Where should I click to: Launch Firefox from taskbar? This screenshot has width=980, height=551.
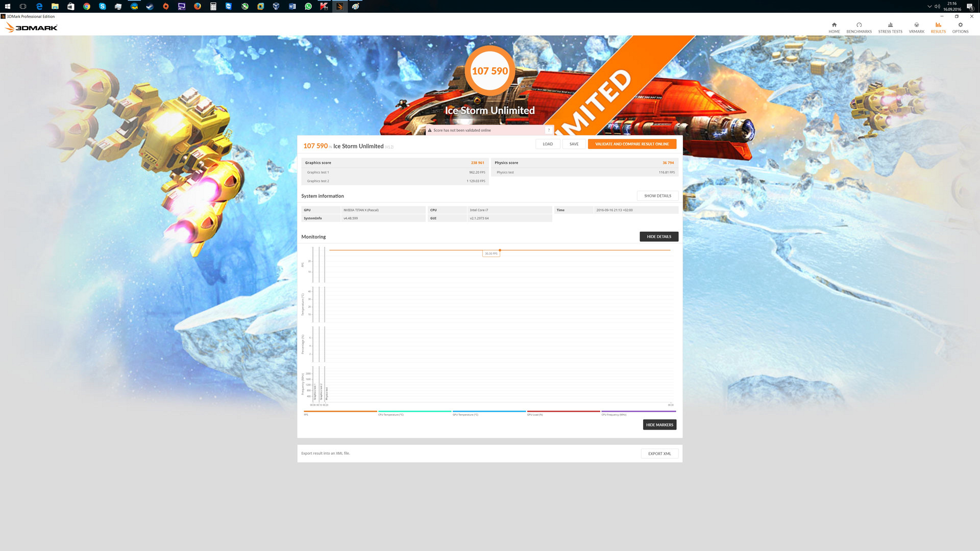tap(197, 6)
